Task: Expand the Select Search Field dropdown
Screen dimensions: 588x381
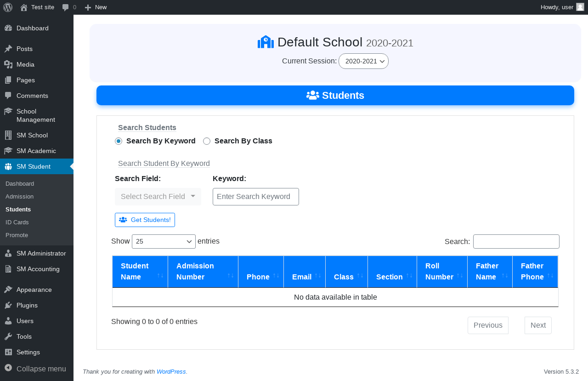Action: click(x=158, y=197)
